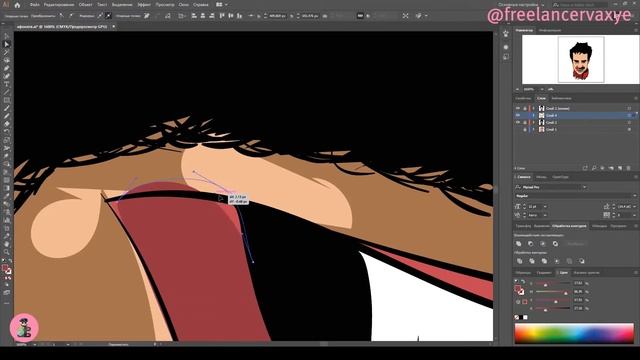The height and width of the screenshot is (360, 640).
Task: Click the Divide pathfinder icon
Action: pos(519,261)
